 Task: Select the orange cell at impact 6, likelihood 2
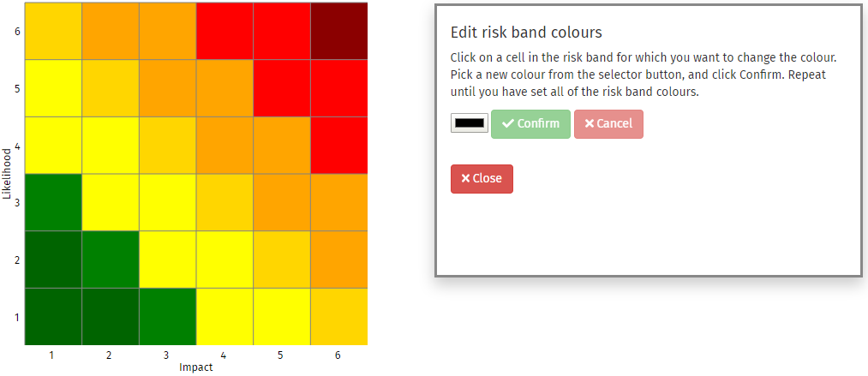coord(339,260)
